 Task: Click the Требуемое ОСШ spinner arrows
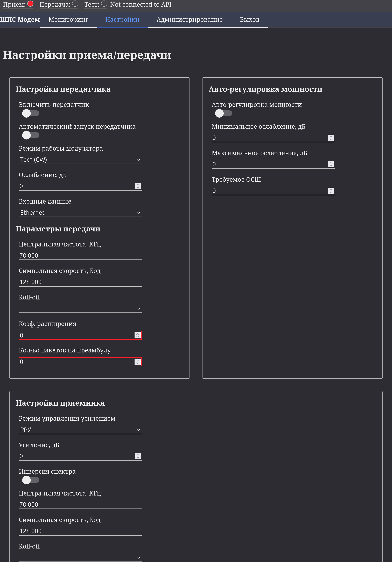pyautogui.click(x=331, y=191)
